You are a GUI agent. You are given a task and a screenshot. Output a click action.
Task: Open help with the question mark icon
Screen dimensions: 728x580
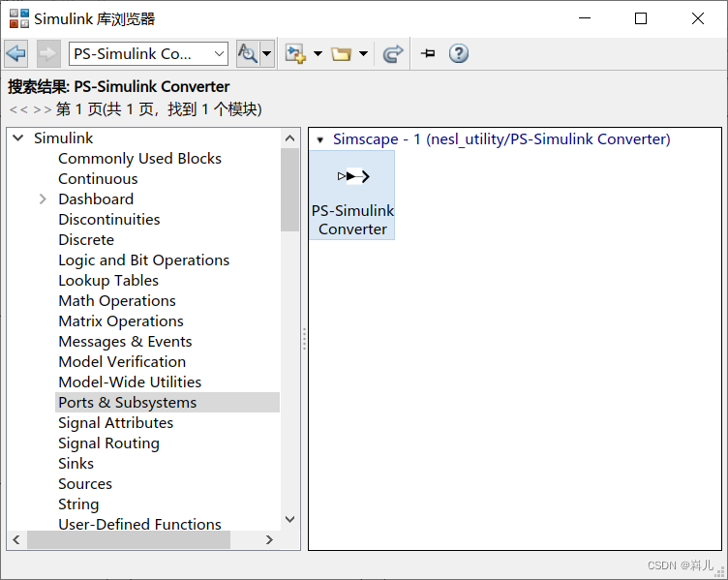[x=458, y=53]
